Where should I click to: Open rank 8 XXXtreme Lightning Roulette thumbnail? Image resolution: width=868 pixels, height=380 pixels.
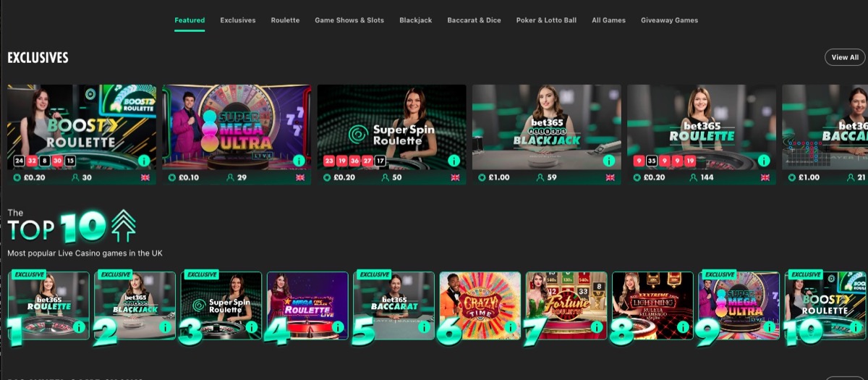pos(652,305)
